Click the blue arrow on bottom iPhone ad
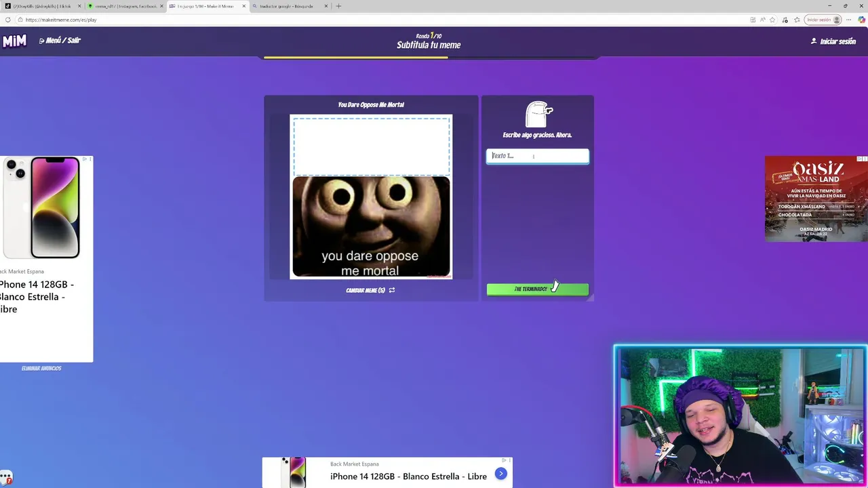 click(500, 474)
